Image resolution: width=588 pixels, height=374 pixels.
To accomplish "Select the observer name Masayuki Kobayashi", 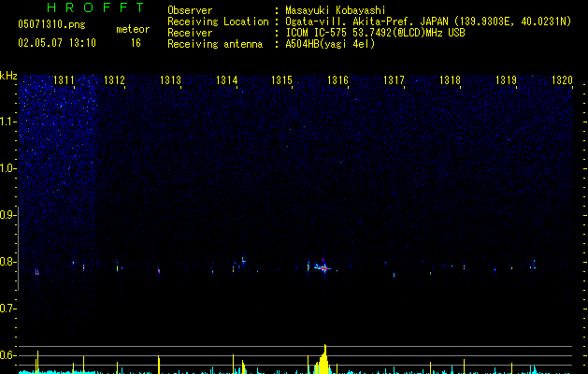I will click(336, 10).
